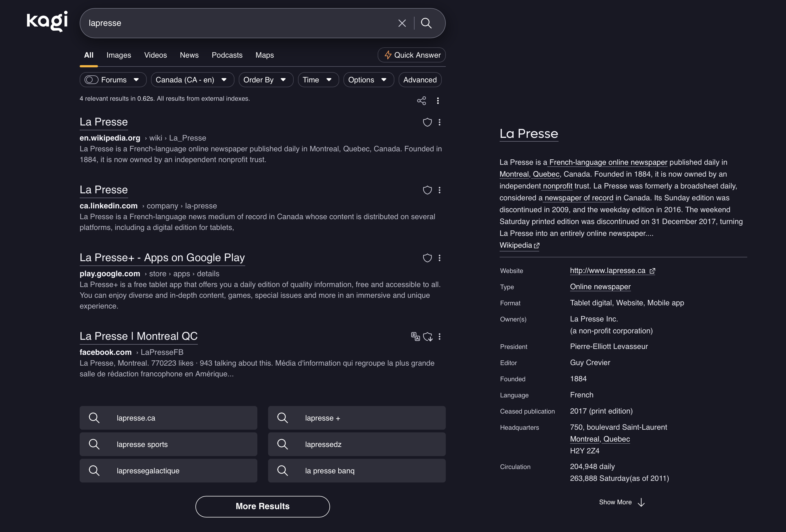
Task: Switch to the News tab
Action: tap(190, 55)
